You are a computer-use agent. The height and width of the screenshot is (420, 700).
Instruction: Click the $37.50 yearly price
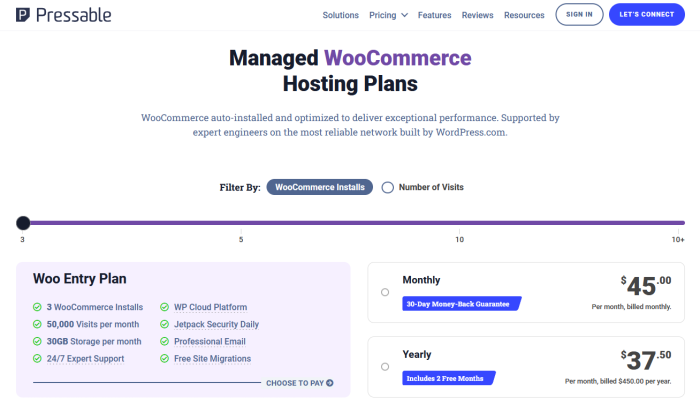[x=646, y=360]
